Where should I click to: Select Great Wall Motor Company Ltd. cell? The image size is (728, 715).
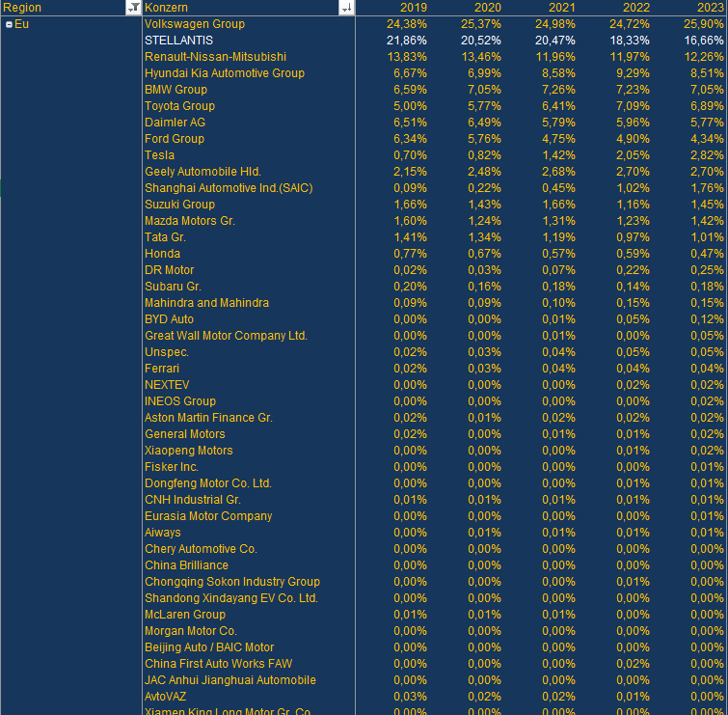[x=226, y=336]
